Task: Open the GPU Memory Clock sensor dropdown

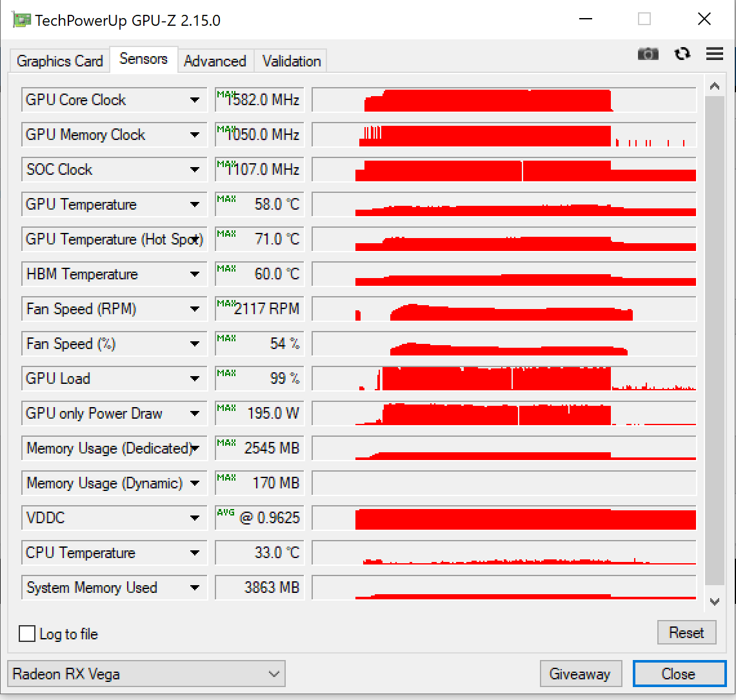Action: point(194,135)
